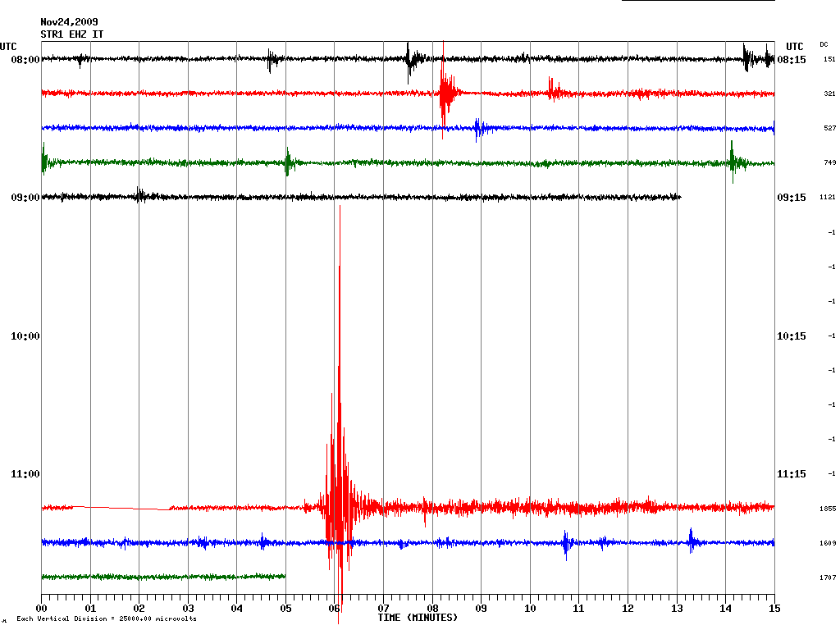
Task: Click the 06 minute tick on time axis
Action: [x=335, y=609]
